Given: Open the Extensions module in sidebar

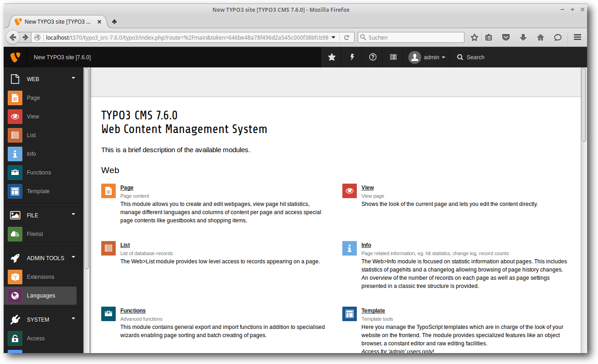Looking at the screenshot, I should coord(40,277).
